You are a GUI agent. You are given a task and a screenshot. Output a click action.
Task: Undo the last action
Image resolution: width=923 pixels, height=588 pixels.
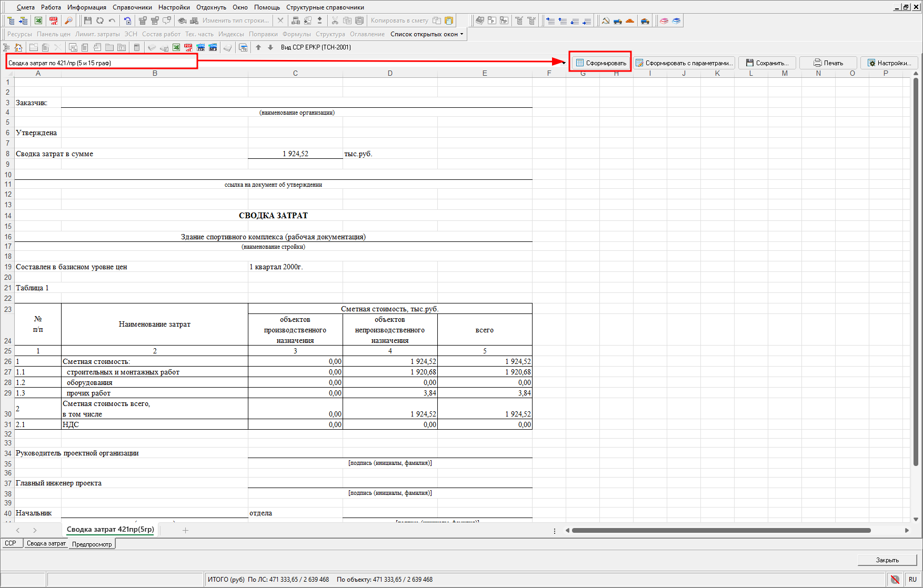(112, 21)
